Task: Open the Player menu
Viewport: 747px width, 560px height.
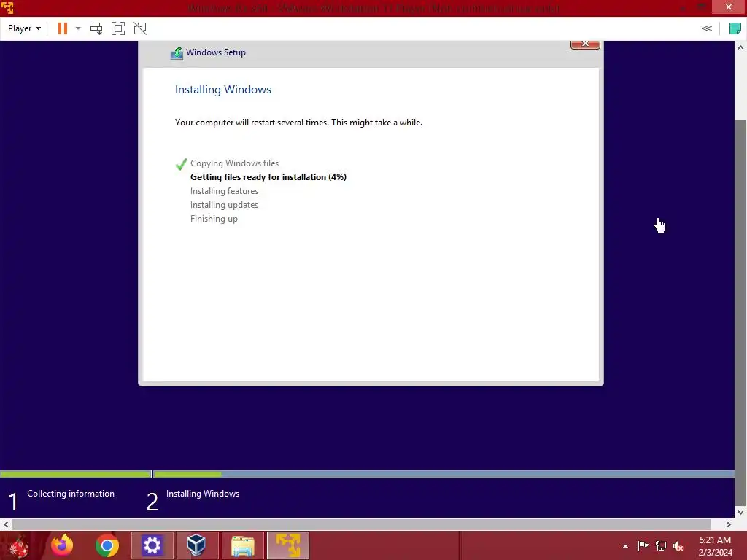Action: pos(24,28)
